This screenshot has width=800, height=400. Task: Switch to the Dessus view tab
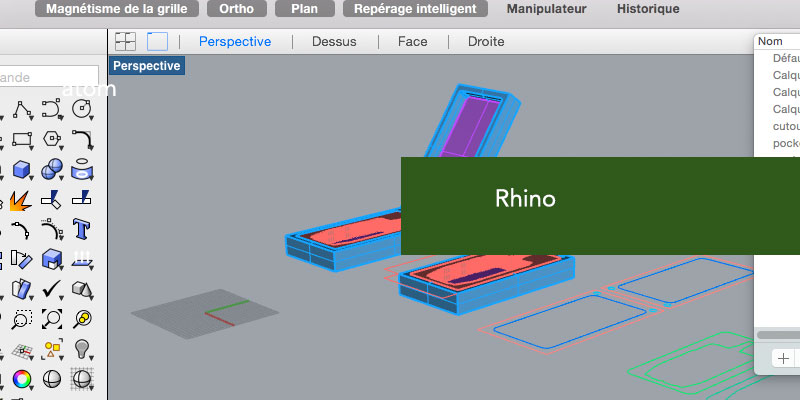click(334, 41)
